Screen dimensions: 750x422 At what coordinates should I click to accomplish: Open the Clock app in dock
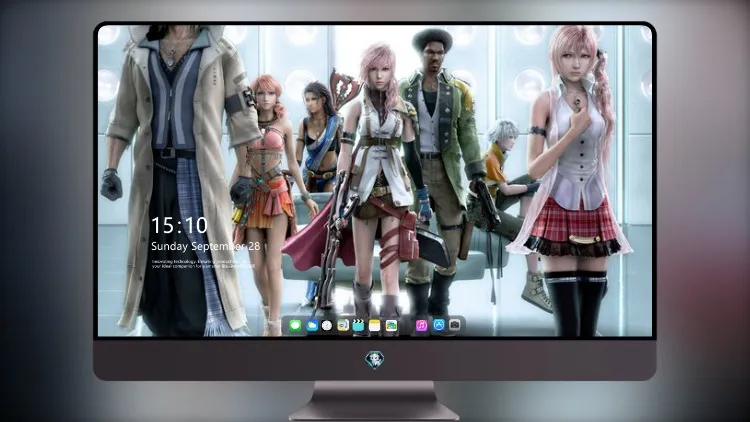[x=327, y=326]
